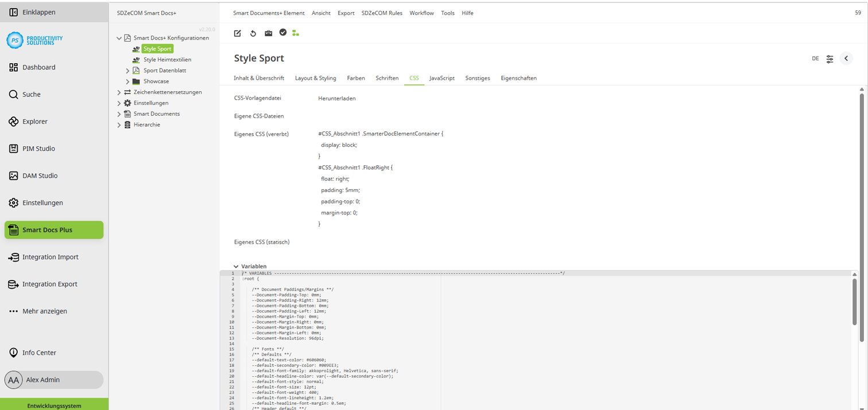Expand the Showcase folder node
Image resolution: width=868 pixels, height=410 pixels.
pos(127,81)
